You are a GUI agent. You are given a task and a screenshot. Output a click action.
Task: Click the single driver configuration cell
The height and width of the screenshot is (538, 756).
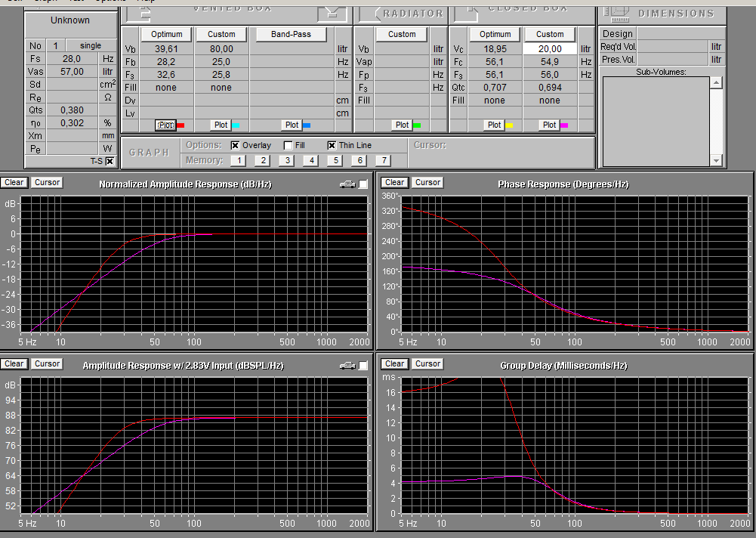click(91, 46)
